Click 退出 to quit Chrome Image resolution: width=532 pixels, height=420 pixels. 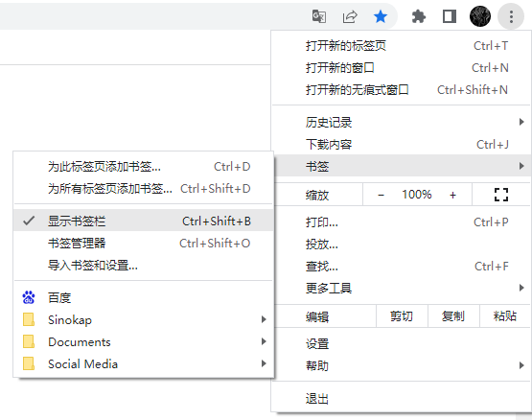401,398
